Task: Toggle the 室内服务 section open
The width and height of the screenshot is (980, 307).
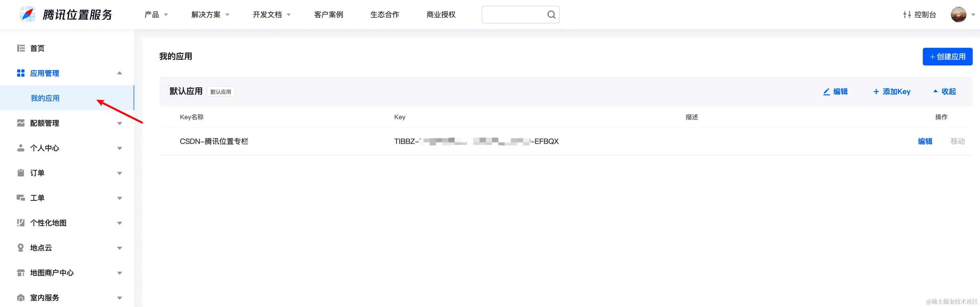Action: point(120,298)
